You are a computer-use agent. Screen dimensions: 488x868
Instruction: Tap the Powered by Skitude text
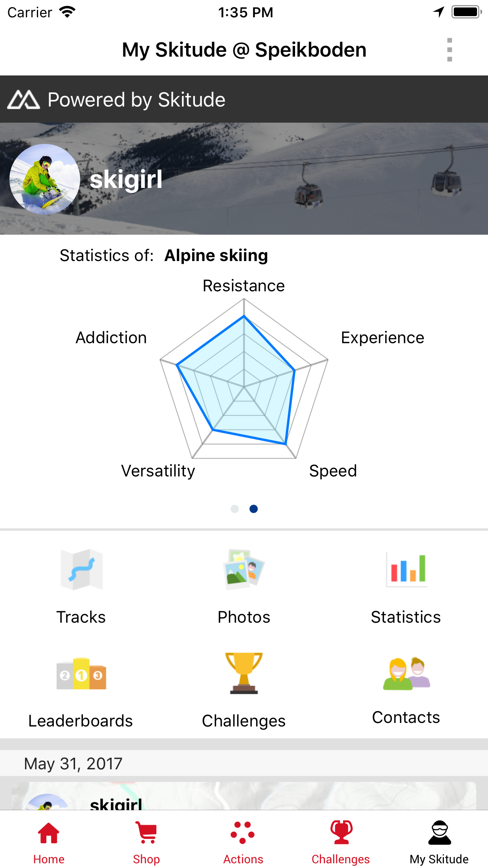(136, 100)
